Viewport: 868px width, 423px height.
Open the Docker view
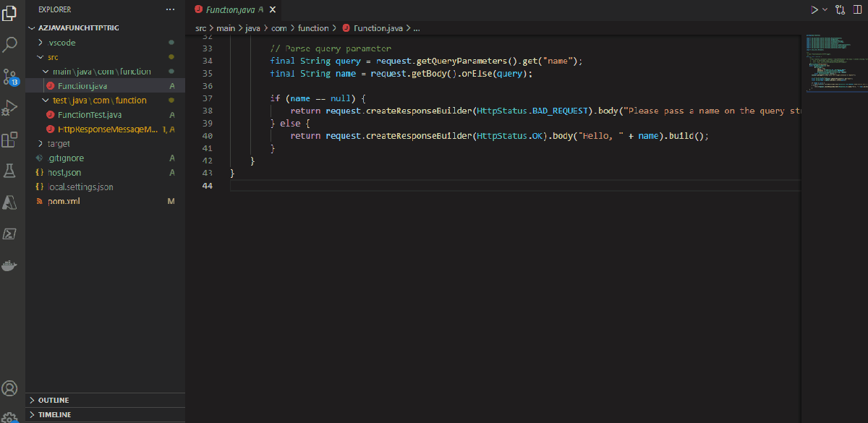10,265
